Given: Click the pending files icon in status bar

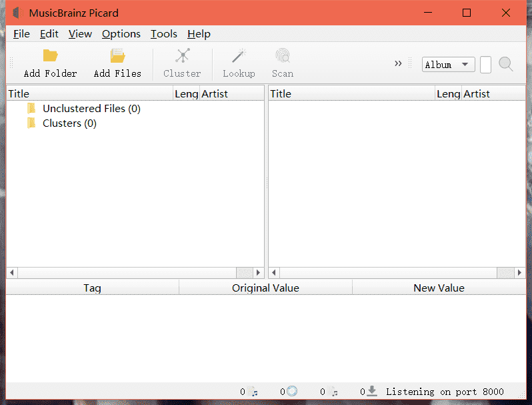Looking at the screenshot, I should (x=333, y=392).
